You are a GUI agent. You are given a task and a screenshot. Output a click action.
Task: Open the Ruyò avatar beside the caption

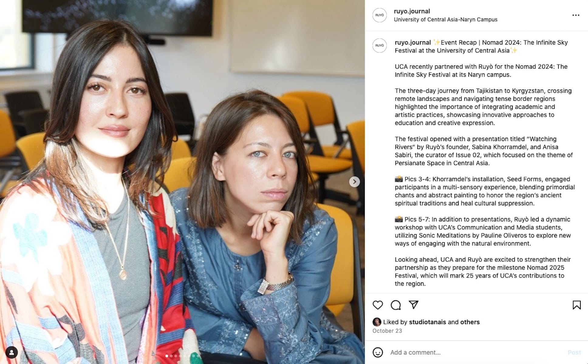pos(380,45)
